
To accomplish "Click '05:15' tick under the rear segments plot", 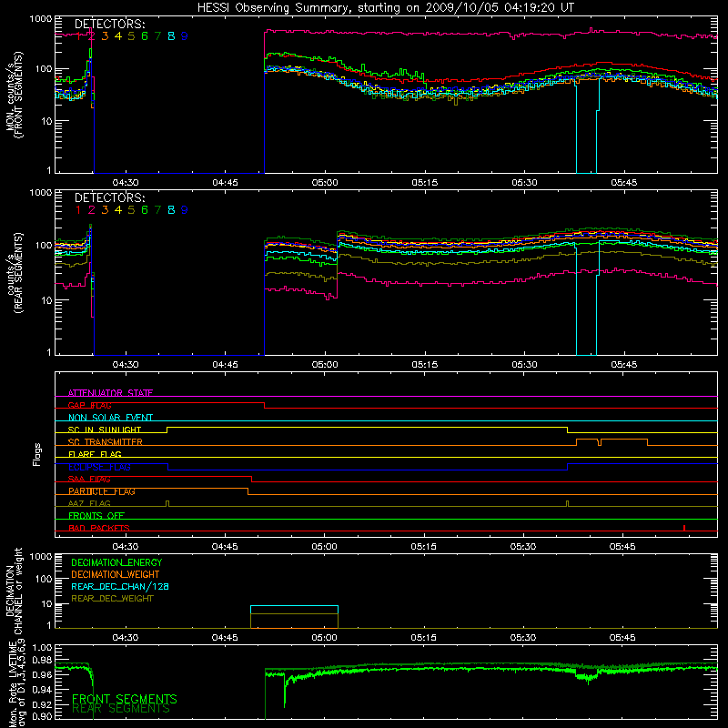I will pyautogui.click(x=424, y=365).
